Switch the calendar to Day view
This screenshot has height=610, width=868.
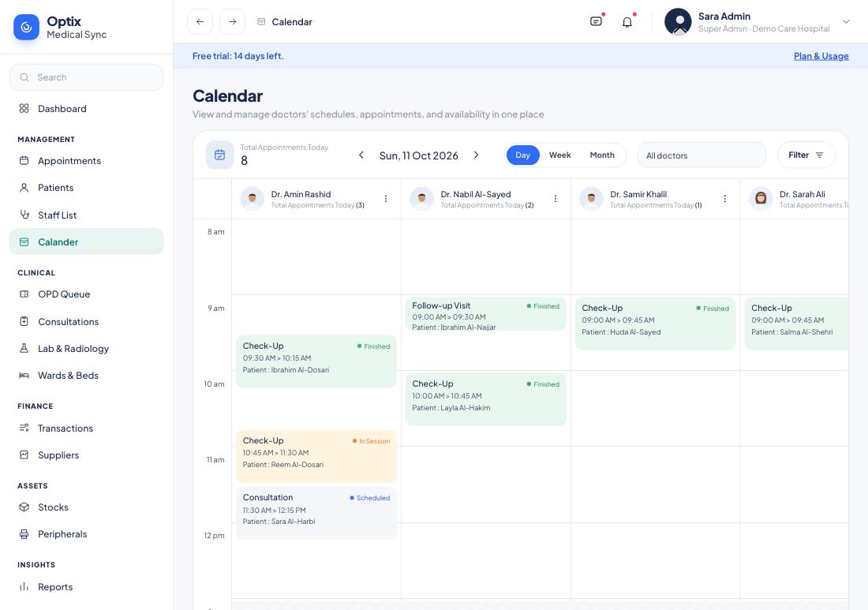click(x=522, y=155)
